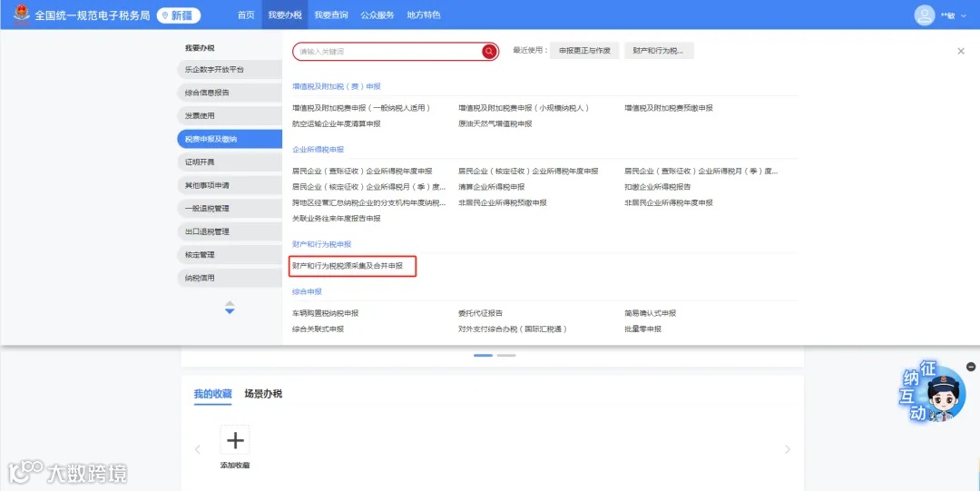Select 核定管理 in sidebar
This screenshot has height=491, width=980.
[230, 254]
